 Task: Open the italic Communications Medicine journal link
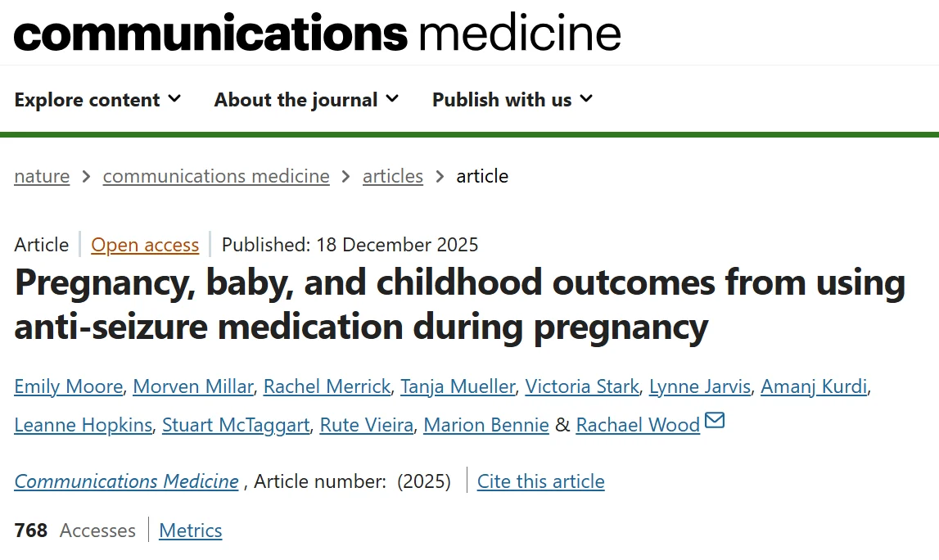(127, 481)
